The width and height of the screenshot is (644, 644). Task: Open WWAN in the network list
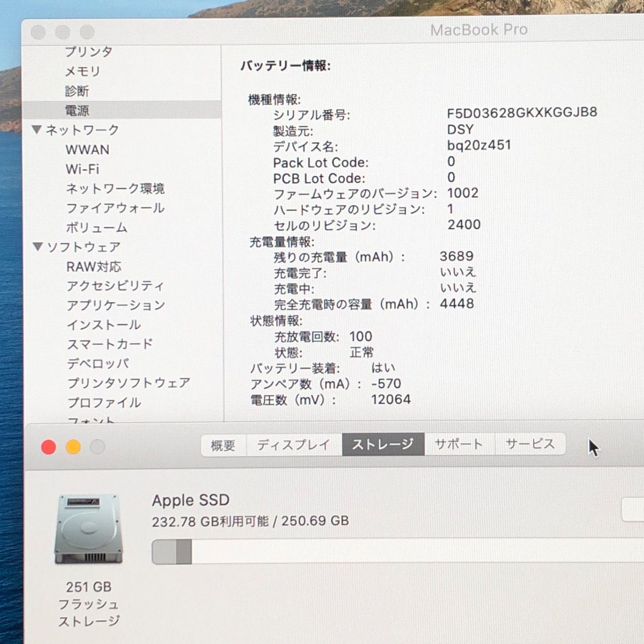[87, 150]
